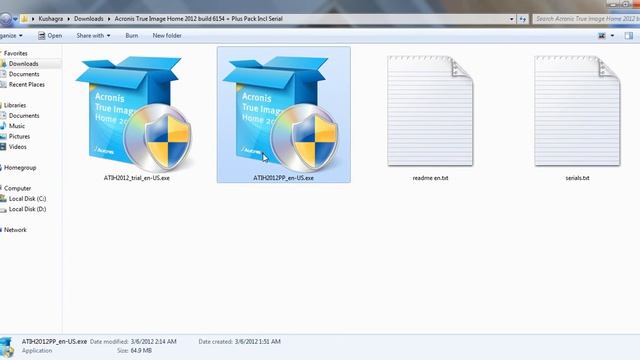Open the address bar history dropdown
Viewport: 640px width, 360px height.
(511, 19)
